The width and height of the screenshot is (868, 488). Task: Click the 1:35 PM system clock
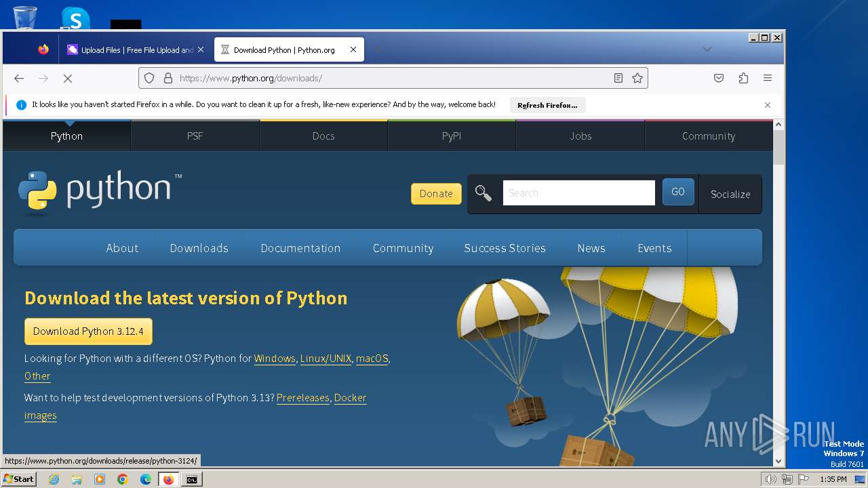[x=833, y=479]
